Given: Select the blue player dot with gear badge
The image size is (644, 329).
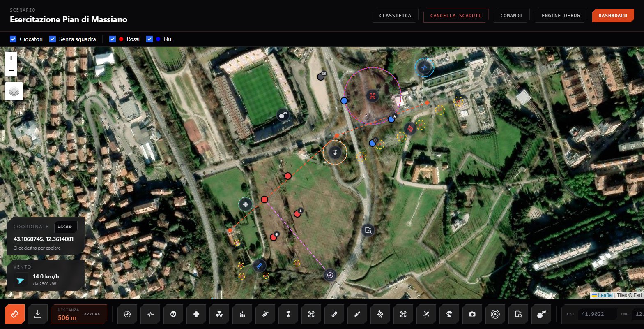Looking at the screenshot, I should (x=373, y=142).
